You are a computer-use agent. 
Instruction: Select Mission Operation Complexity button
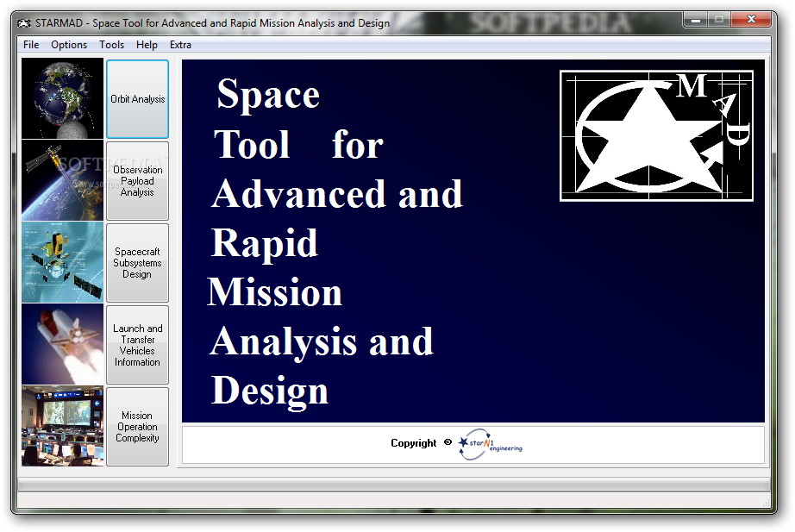click(x=137, y=427)
